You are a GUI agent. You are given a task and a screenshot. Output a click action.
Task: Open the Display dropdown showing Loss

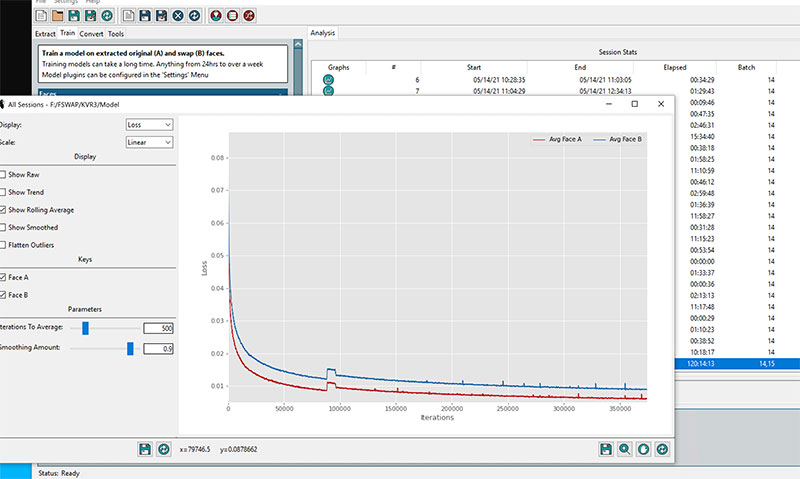coord(149,124)
